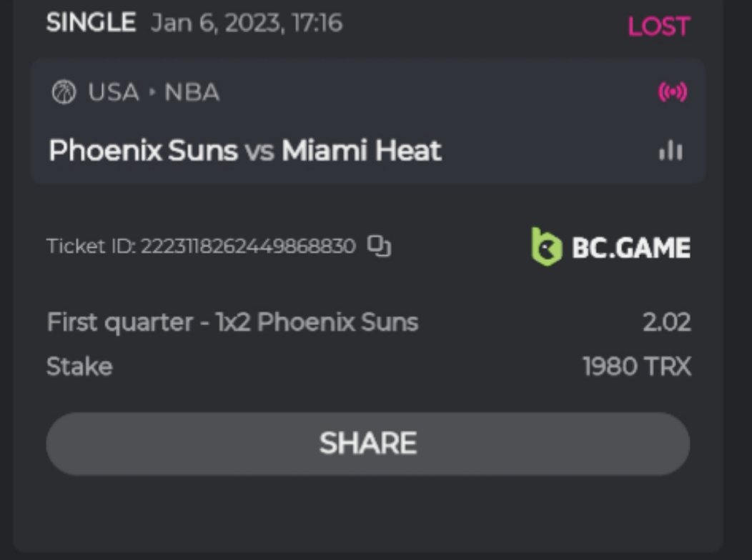Copy the Ticket ID with the copy icon
752x560 pixels.
pyautogui.click(x=379, y=246)
